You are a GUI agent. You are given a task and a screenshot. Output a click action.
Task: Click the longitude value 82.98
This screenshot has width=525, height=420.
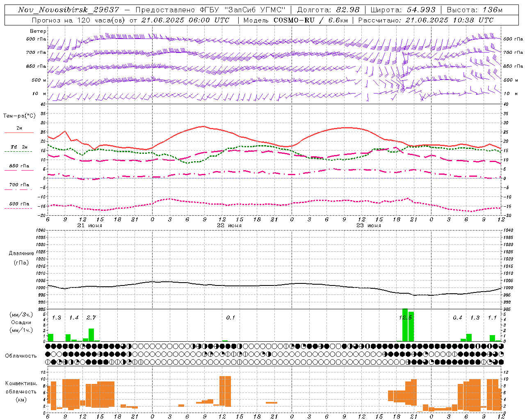[x=347, y=10]
